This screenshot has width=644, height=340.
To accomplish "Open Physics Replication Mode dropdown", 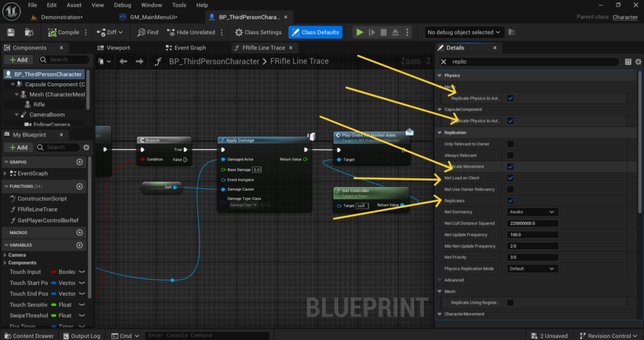I will pyautogui.click(x=532, y=268).
